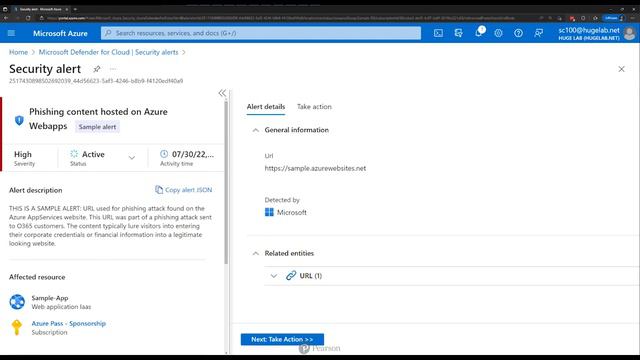Open Microsoft Defender for Cloud Security alerts breadcrumb
Image resolution: width=640 pixels, height=360 pixels.
click(x=109, y=52)
